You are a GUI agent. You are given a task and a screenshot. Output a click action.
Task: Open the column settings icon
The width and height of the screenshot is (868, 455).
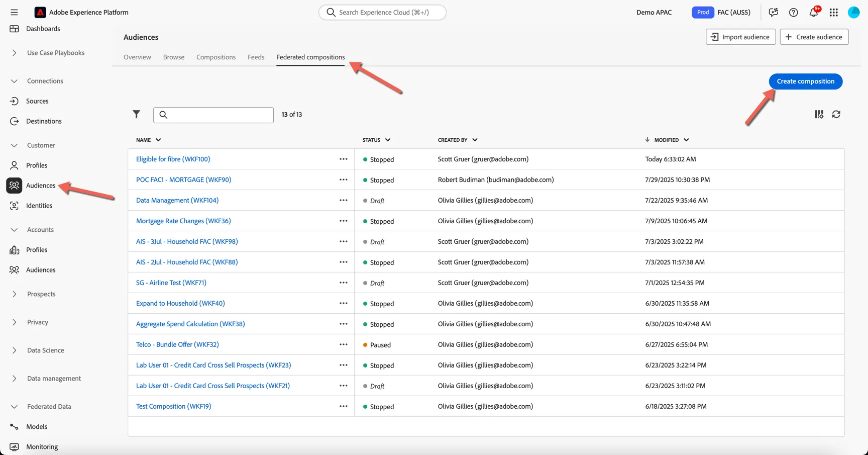click(x=819, y=114)
